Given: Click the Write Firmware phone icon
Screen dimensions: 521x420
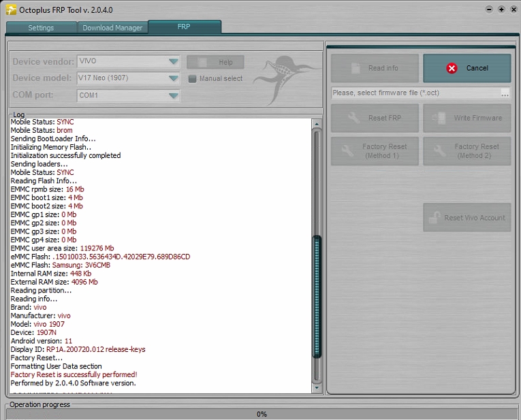Looking at the screenshot, I should [439, 118].
